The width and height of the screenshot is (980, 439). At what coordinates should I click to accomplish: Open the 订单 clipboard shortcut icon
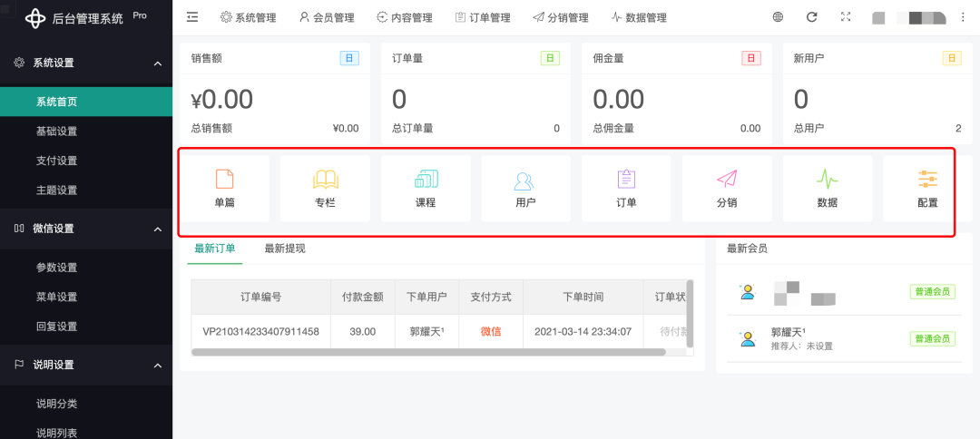click(x=626, y=180)
